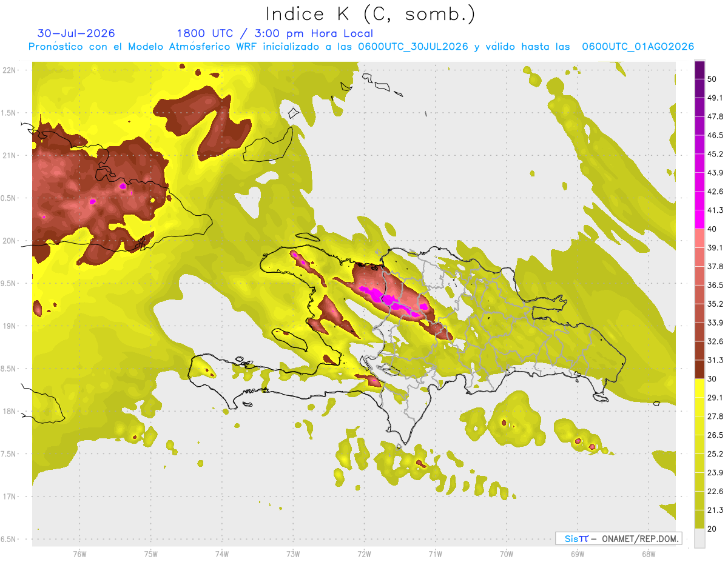The height and width of the screenshot is (562, 728).
Task: Click longitude axis label '70W'
Action: [x=507, y=555]
